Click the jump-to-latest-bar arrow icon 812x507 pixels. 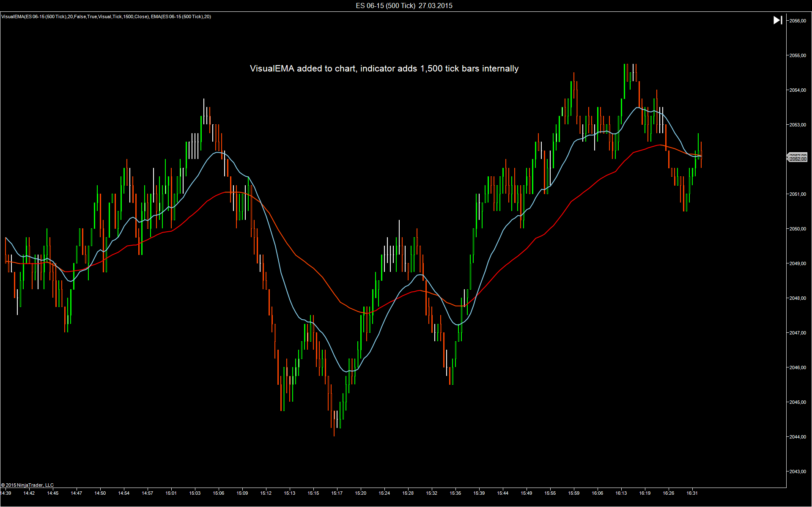pos(777,20)
